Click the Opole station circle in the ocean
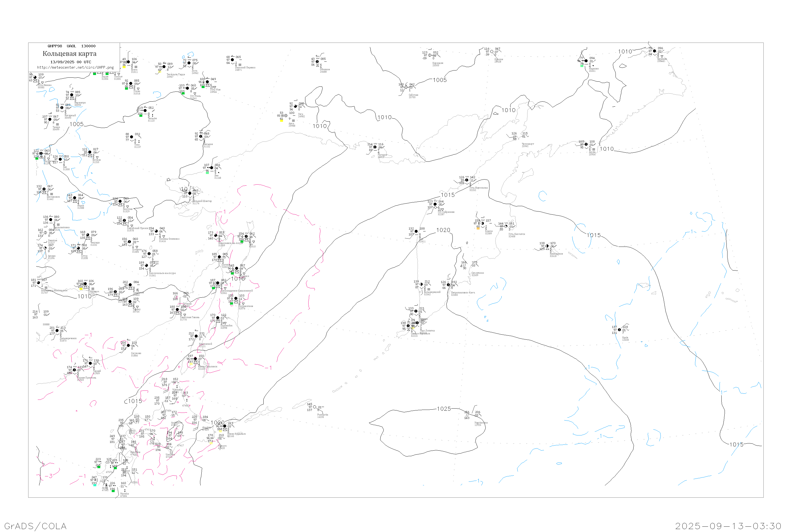The height and width of the screenshot is (532, 798). 619,330
